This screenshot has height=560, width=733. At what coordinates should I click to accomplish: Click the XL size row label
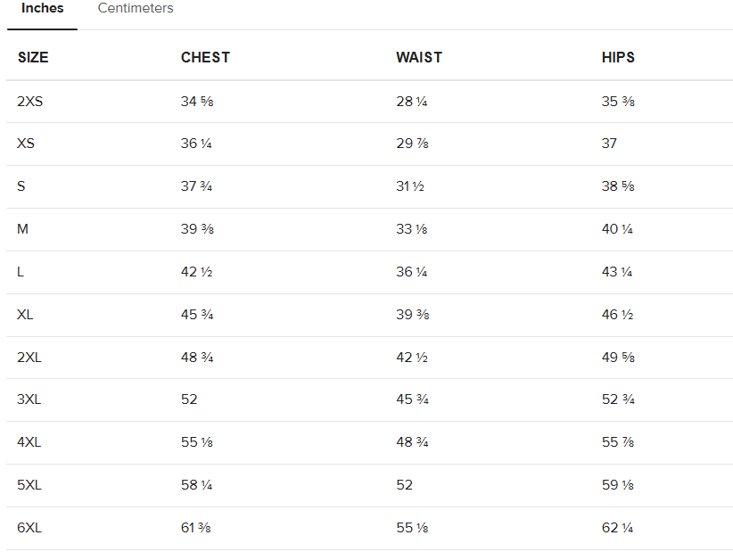point(25,315)
